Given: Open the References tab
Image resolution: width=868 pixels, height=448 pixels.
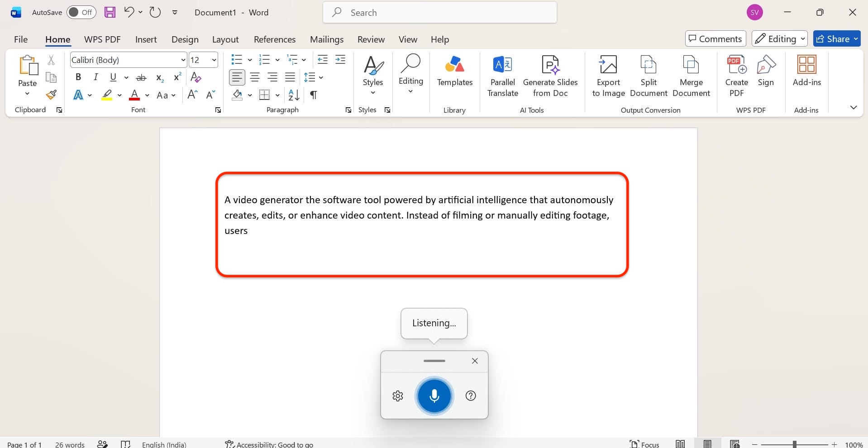Looking at the screenshot, I should point(274,39).
